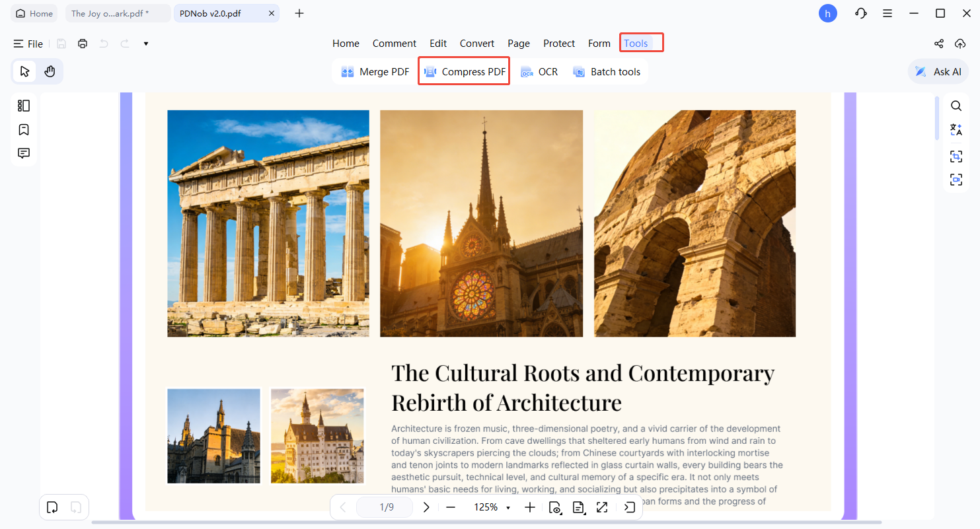Image resolution: width=980 pixels, height=529 pixels.
Task: Open the print dialog
Action: 82,44
